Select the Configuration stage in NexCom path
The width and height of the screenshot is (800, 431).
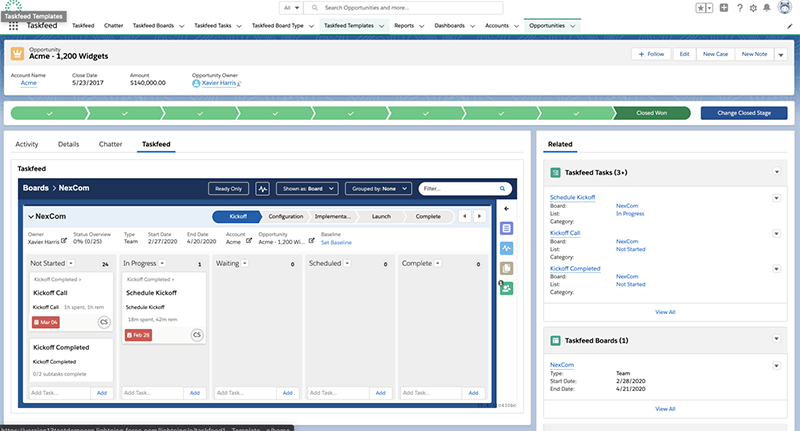(286, 216)
